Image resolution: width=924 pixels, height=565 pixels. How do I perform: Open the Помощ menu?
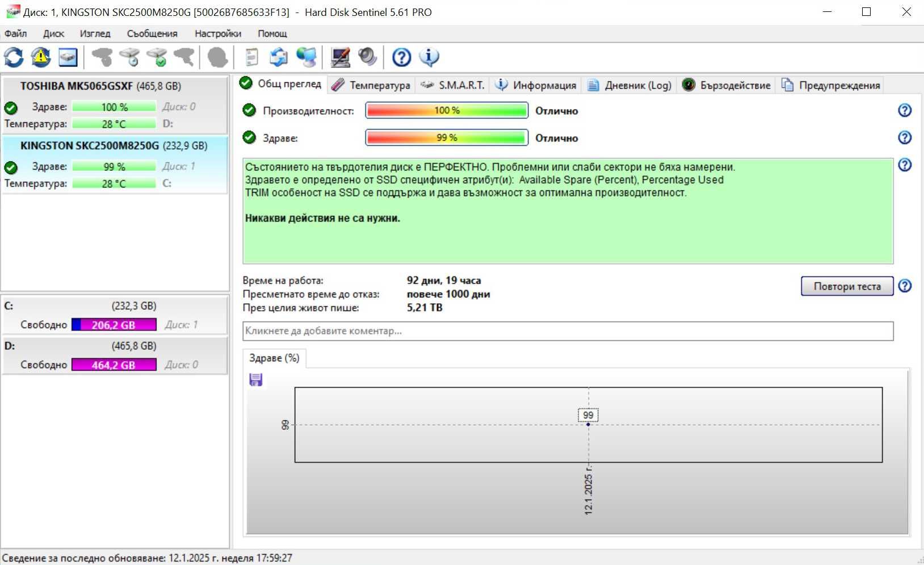(x=272, y=34)
